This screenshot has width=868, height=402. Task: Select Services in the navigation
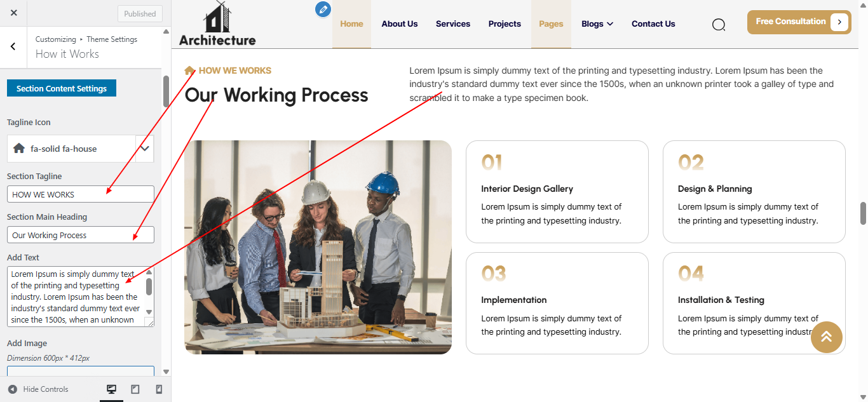(x=452, y=23)
